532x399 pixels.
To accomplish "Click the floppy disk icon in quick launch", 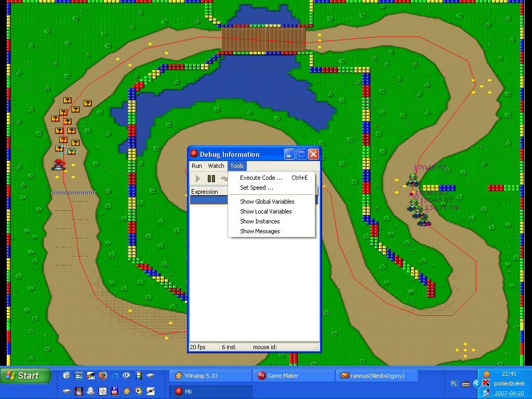I will click(115, 391).
